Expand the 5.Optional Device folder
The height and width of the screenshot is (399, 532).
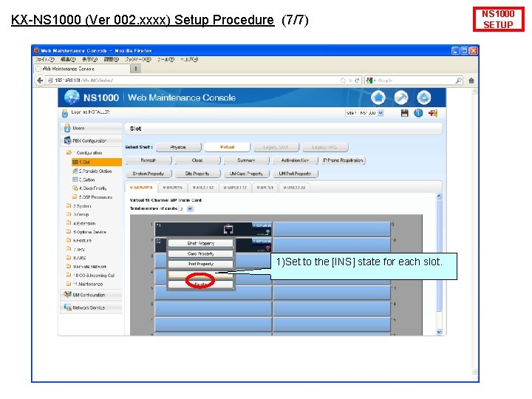point(69,232)
